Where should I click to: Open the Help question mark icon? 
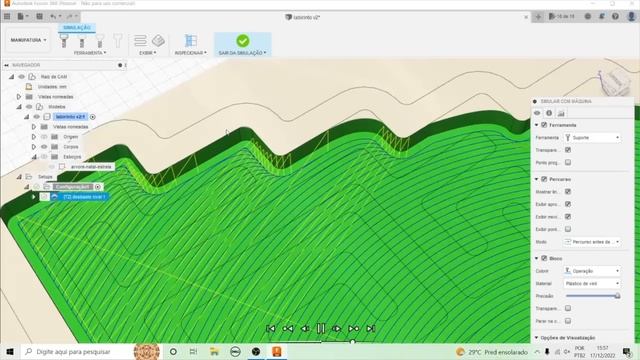[615, 17]
